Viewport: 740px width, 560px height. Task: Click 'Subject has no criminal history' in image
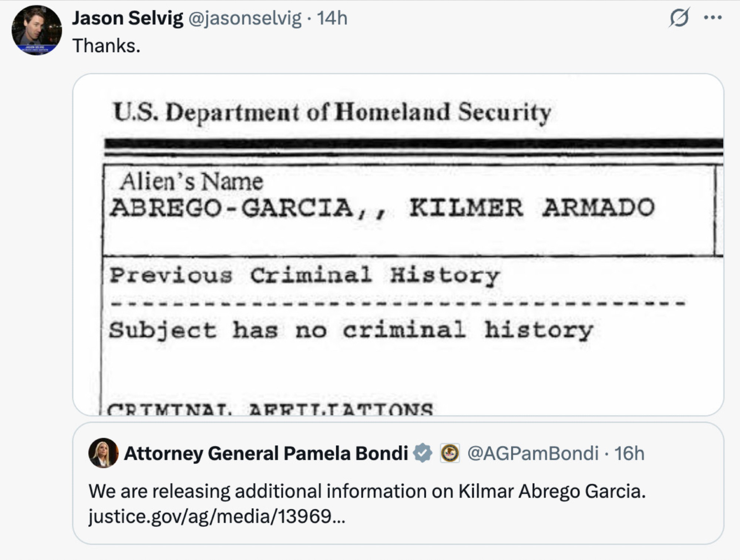351,330
